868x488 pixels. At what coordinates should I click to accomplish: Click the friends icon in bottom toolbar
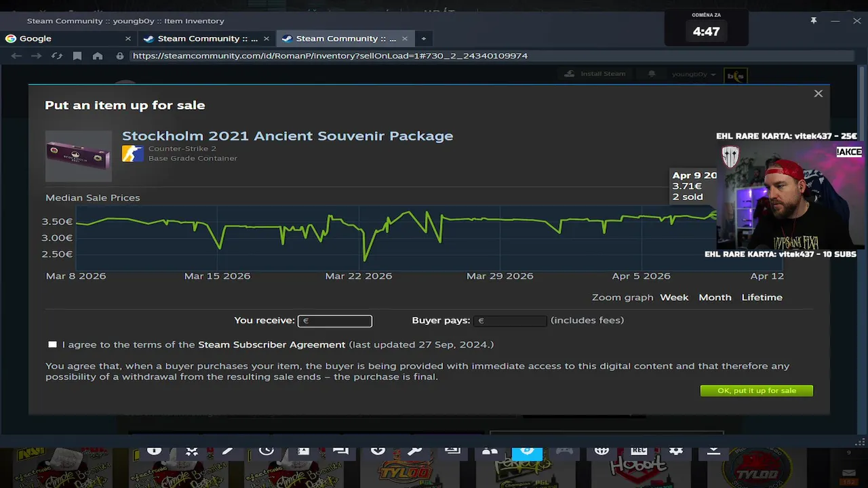[x=490, y=450]
